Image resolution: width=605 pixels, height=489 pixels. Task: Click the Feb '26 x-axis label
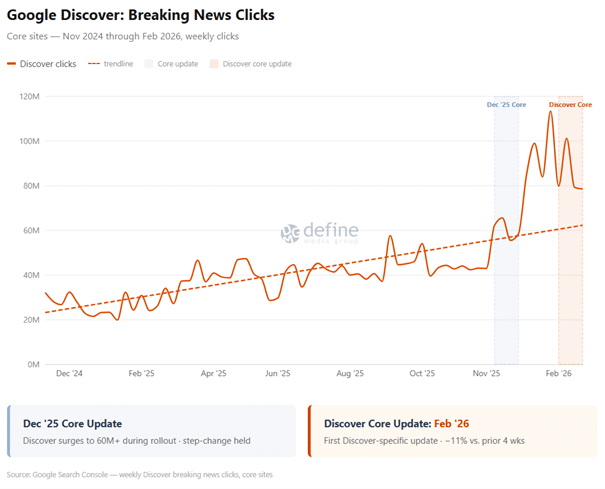(558, 373)
